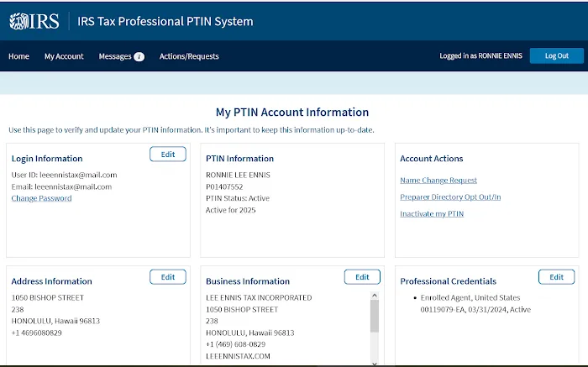Edit Login Information
This screenshot has height=367, width=588.
coord(168,154)
